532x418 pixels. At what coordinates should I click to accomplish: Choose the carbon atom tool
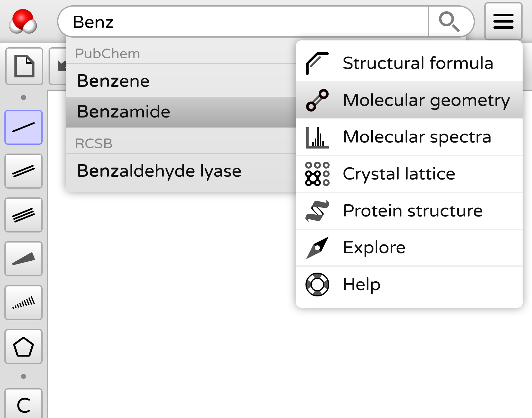click(23, 405)
